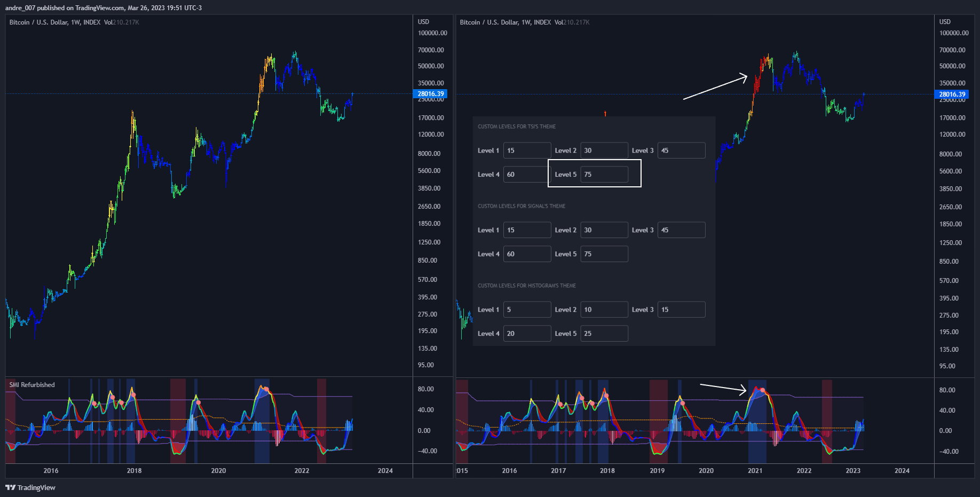
Task: Click the 'SMI Refurbished' indicator label
Action: (x=32, y=385)
